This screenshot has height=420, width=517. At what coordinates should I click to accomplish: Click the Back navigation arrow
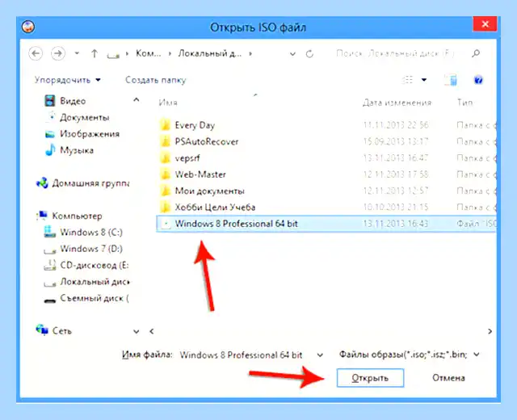pyautogui.click(x=36, y=53)
